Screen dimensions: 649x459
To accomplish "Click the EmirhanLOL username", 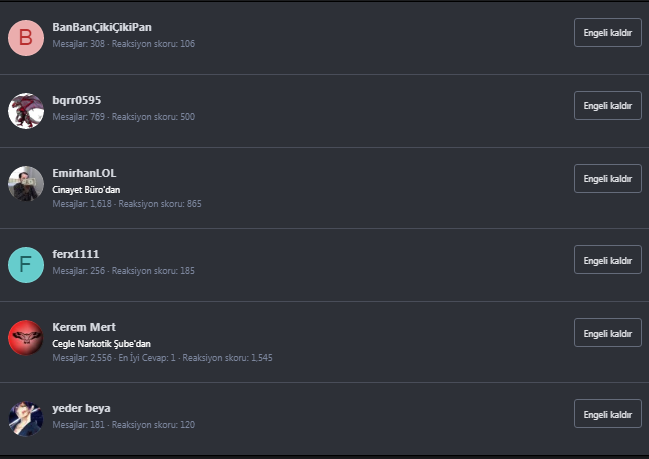I will click(84, 173).
